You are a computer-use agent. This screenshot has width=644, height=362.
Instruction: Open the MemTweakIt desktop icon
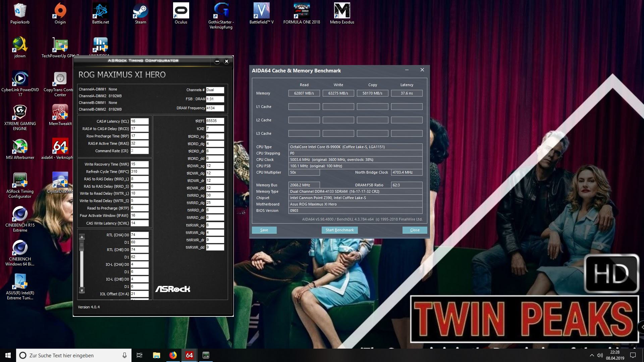[60, 115]
